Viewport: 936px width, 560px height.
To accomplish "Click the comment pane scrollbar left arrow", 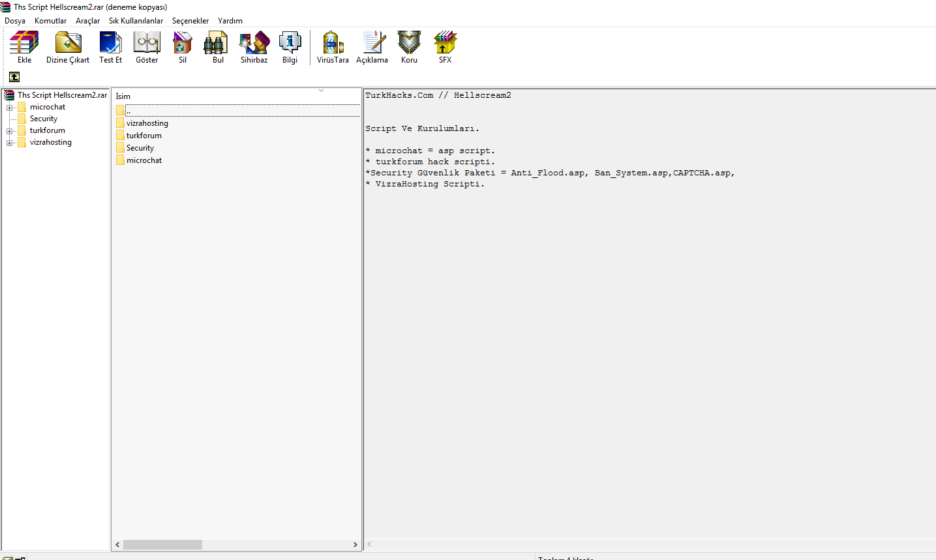I will [x=369, y=544].
